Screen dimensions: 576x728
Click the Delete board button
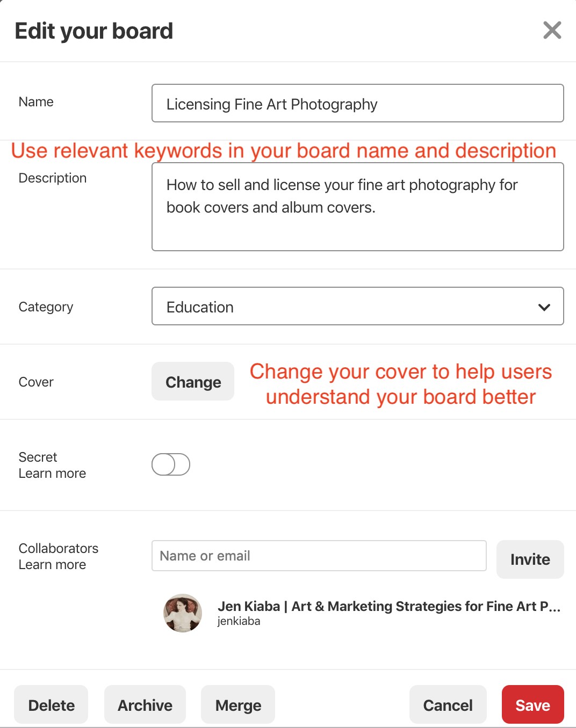pyautogui.click(x=51, y=704)
